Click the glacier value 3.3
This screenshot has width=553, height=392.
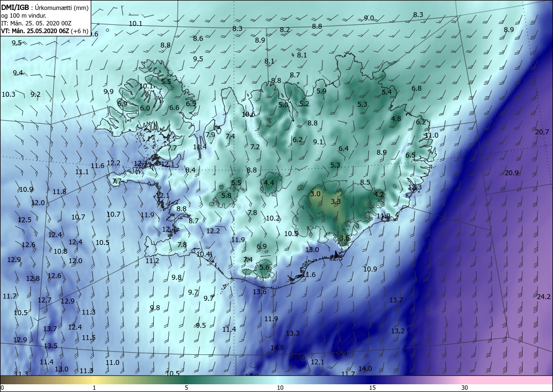coord(336,202)
